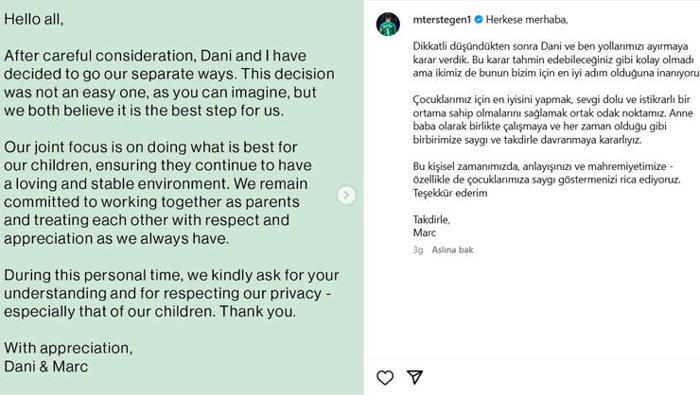Click image paragraph starting "After careful consideration"
The height and width of the screenshot is (395, 700).
click(169, 83)
